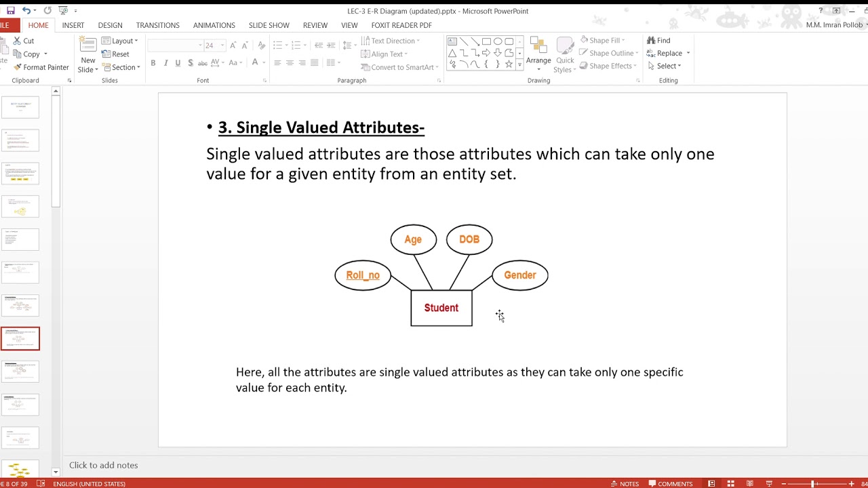Toggle Normal view in status bar
868x488 pixels.
[x=711, y=483]
